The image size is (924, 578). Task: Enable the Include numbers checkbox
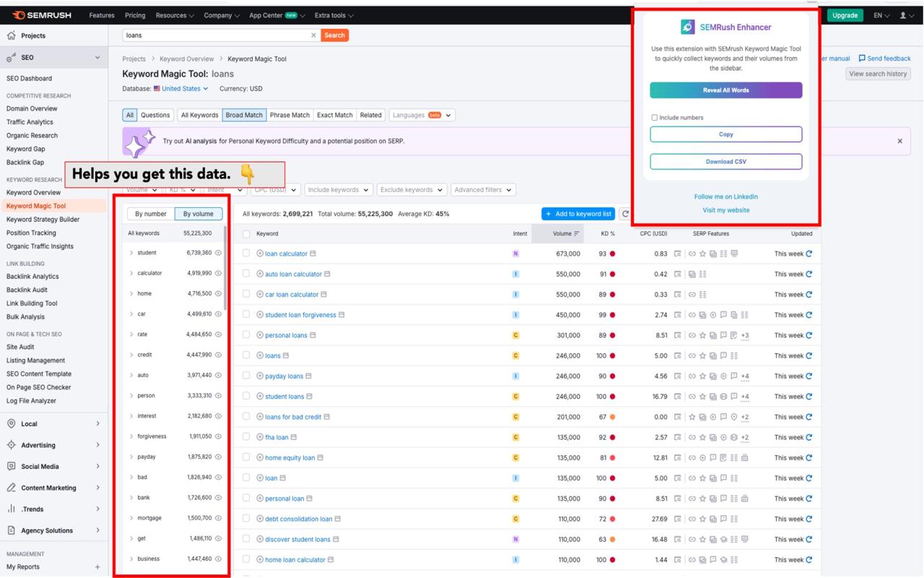[655, 118]
